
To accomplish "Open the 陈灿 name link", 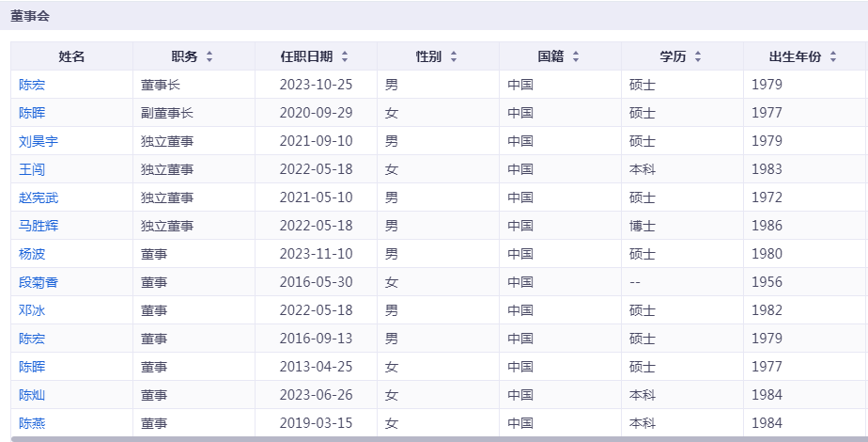I will pyautogui.click(x=32, y=395).
